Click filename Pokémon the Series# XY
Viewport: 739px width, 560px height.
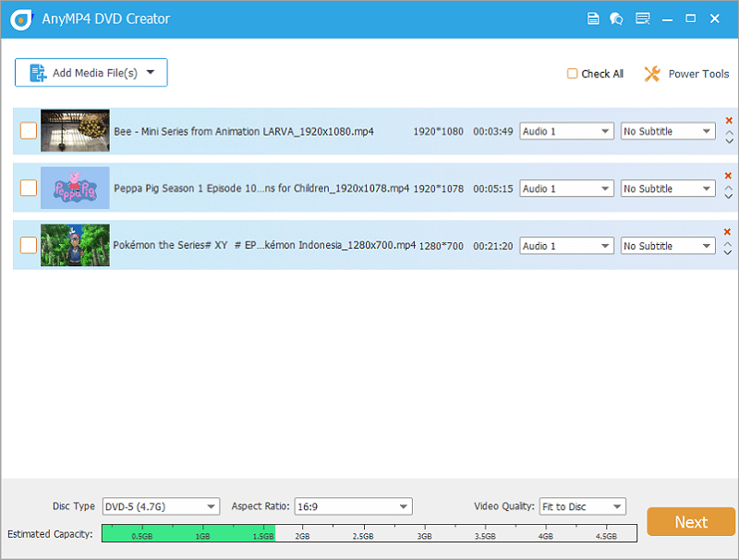click(x=264, y=245)
